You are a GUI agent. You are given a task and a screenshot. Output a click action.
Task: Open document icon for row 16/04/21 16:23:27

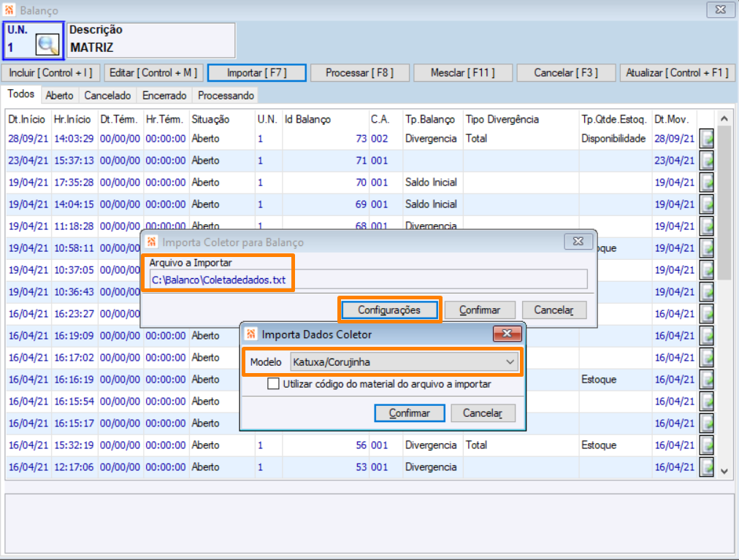click(x=706, y=314)
